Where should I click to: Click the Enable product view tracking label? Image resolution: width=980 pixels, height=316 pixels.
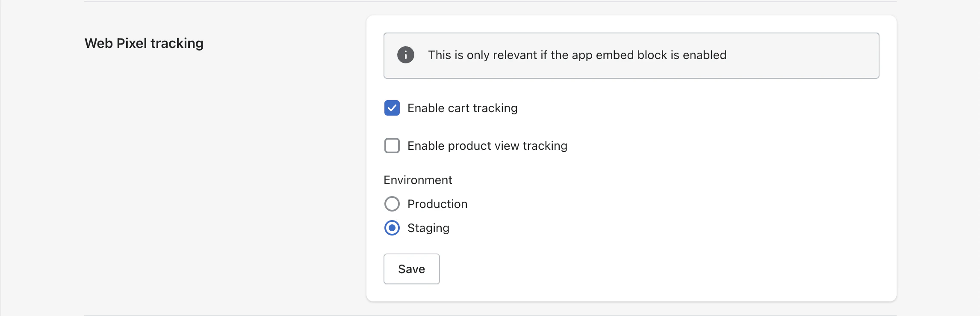point(487,146)
